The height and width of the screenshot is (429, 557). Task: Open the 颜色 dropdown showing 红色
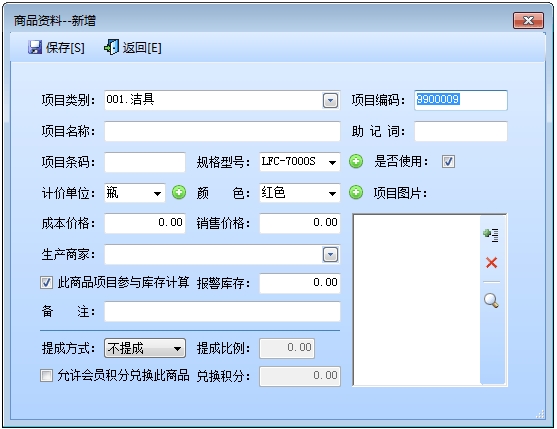coord(332,193)
